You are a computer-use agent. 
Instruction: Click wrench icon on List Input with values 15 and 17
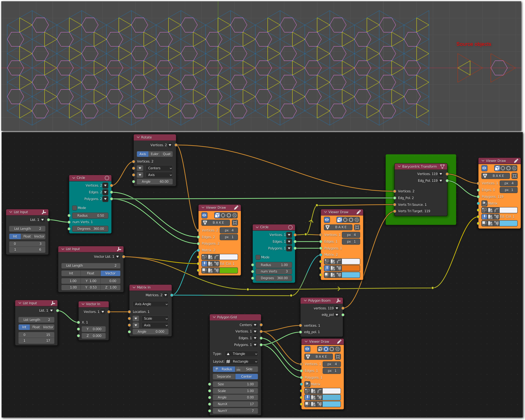tap(53, 303)
